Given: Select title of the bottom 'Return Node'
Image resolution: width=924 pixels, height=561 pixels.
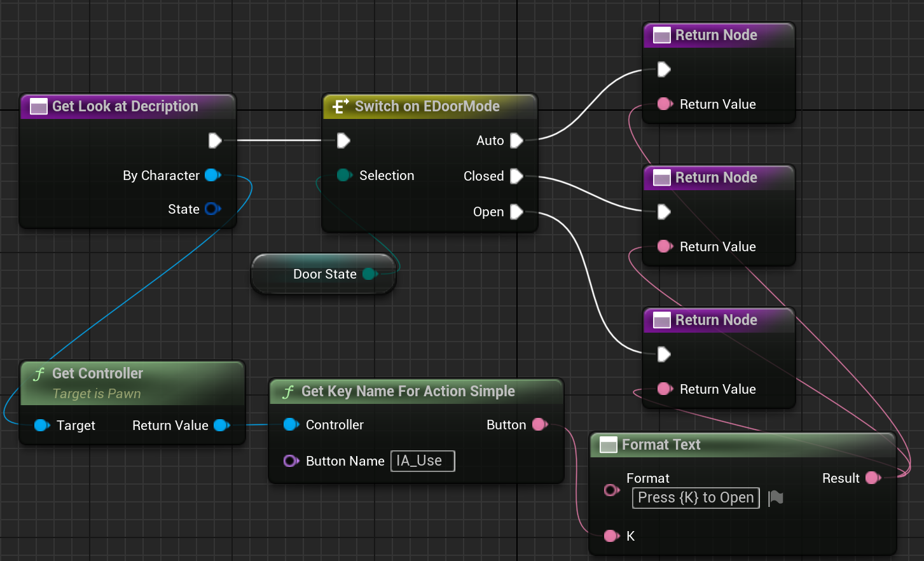Looking at the screenshot, I should pos(716,320).
